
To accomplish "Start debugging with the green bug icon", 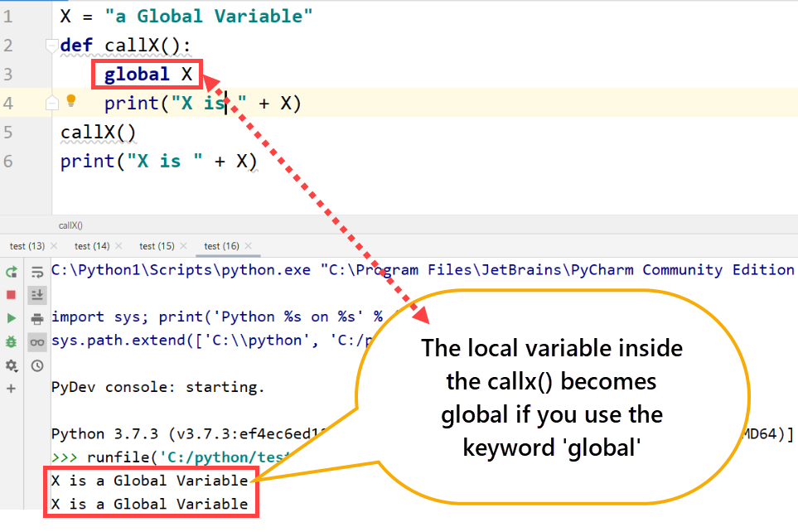I will tap(12, 341).
